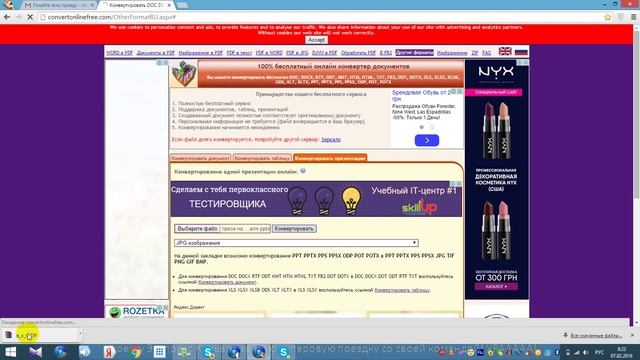Click the English flag language icon
Viewport: 640px width, 360px height.
(505, 51)
